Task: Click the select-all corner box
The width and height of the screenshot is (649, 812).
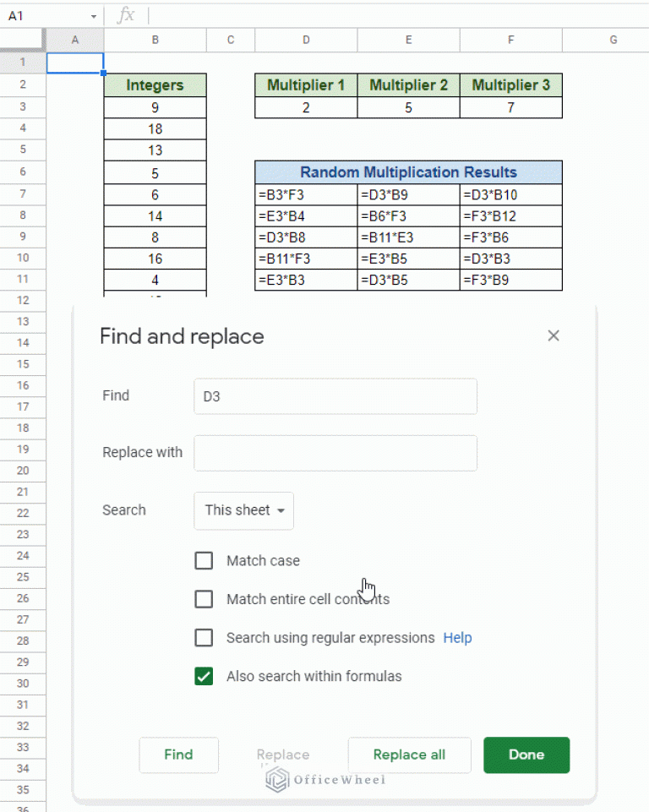Action: click(23, 40)
